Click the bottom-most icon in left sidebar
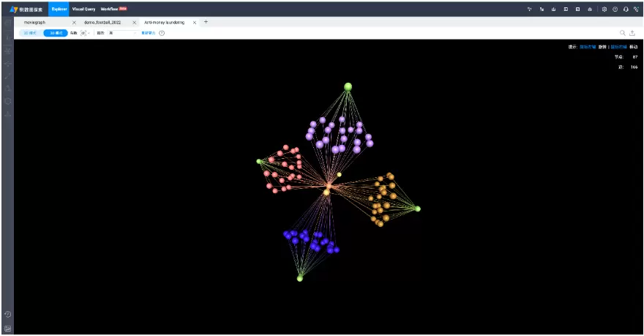Viewport: 644px width, 336px height. click(7, 327)
